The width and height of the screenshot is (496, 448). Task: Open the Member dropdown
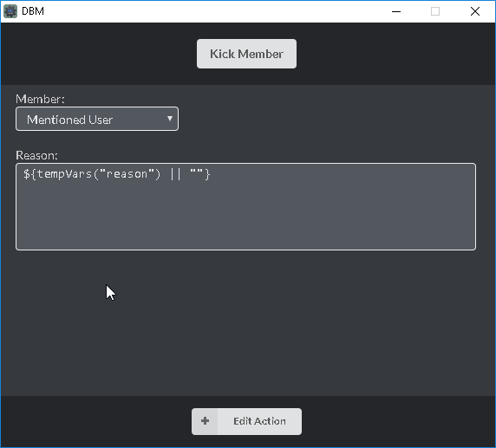97,119
